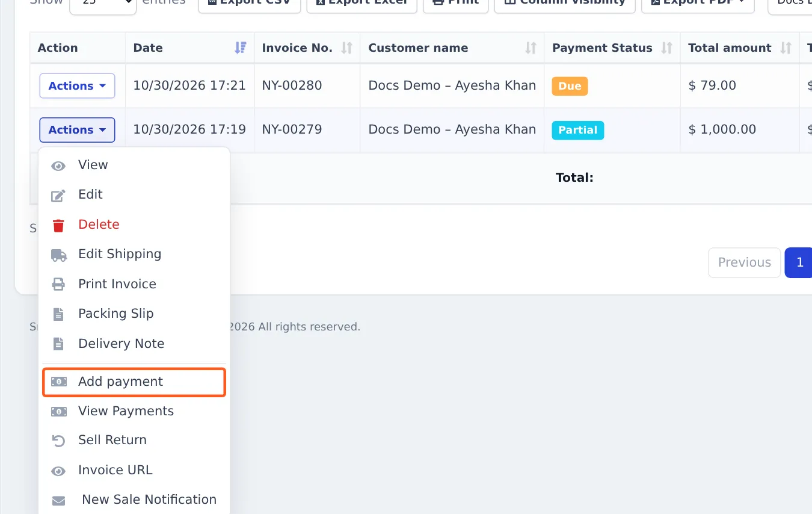
Task: Click the customer name in the NY-00279 row
Action: pyautogui.click(x=452, y=129)
